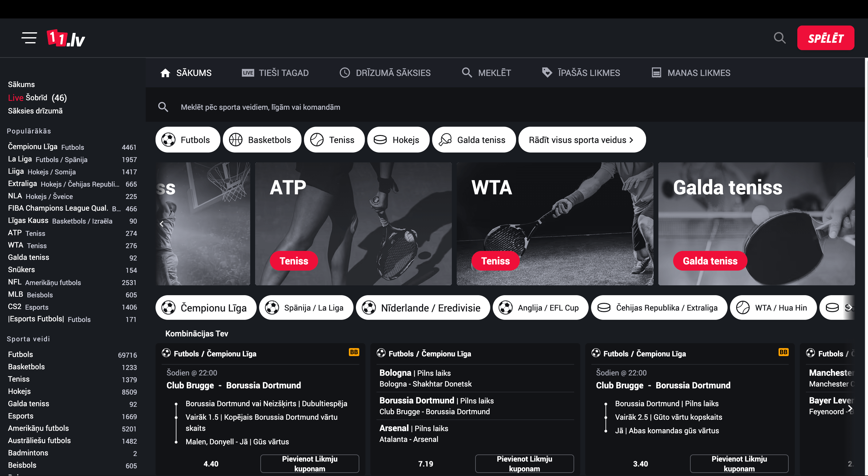Select the Galda teniss sport chip
This screenshot has width=868, height=476.
point(473,140)
